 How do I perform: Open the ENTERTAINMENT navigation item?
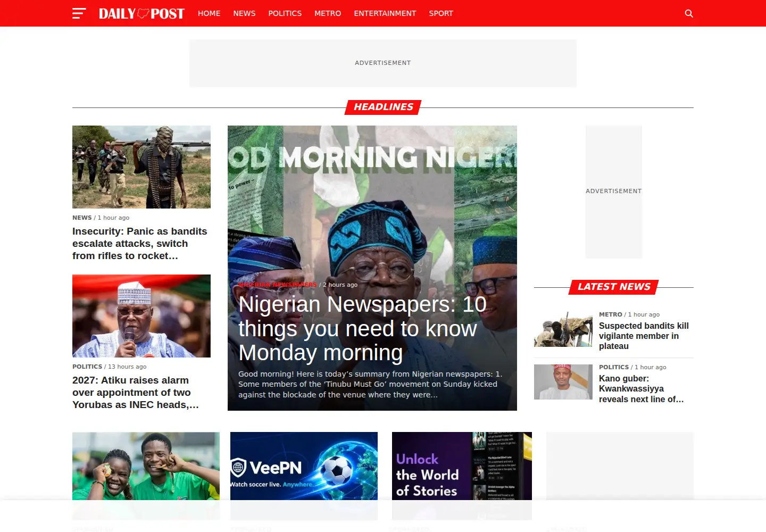tap(385, 13)
